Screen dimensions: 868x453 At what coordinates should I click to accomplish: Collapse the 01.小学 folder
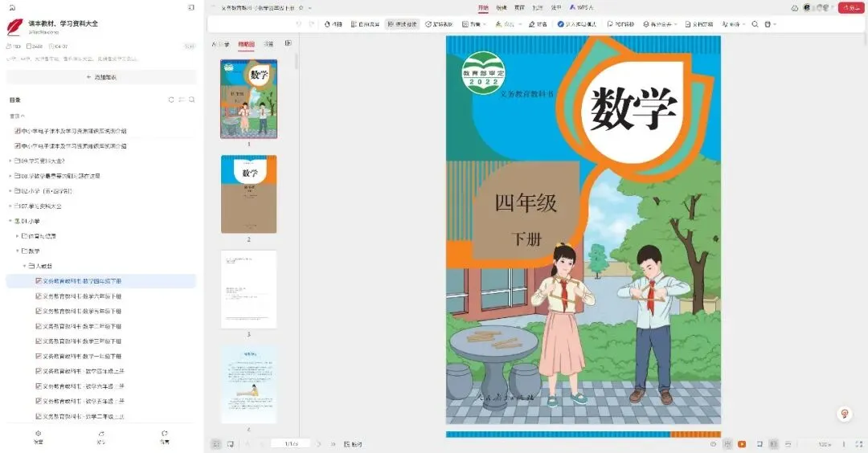(x=10, y=221)
